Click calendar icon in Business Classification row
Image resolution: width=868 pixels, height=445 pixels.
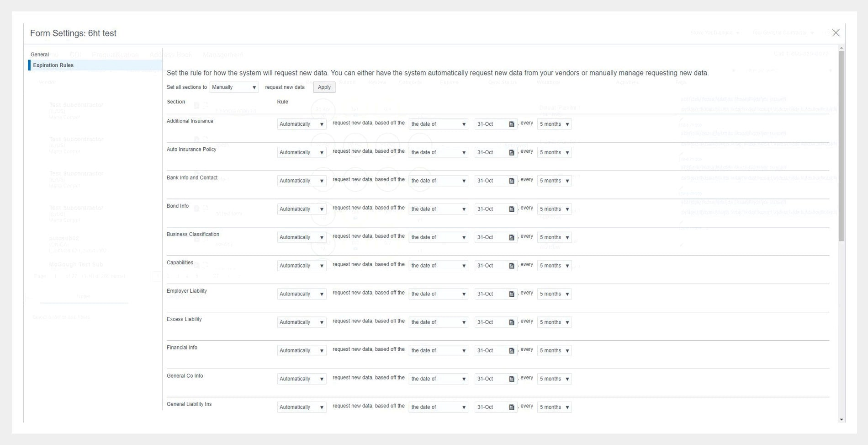pos(512,238)
